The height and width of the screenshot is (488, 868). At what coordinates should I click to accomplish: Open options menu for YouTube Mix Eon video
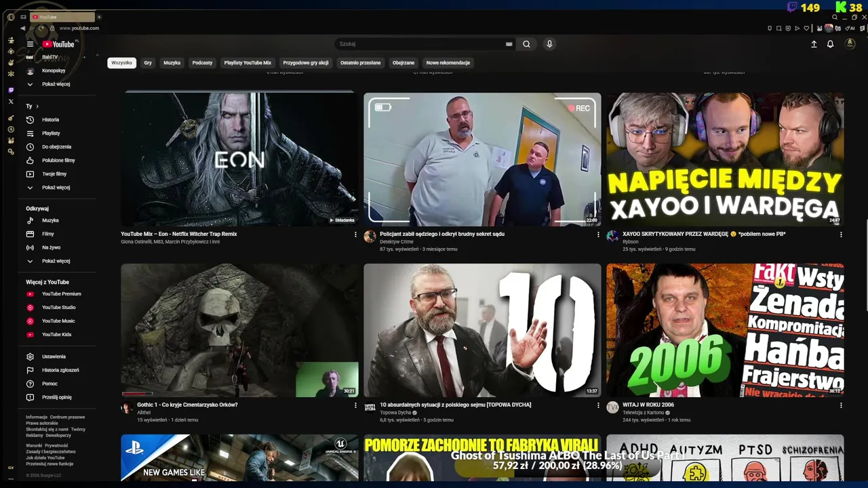(355, 235)
